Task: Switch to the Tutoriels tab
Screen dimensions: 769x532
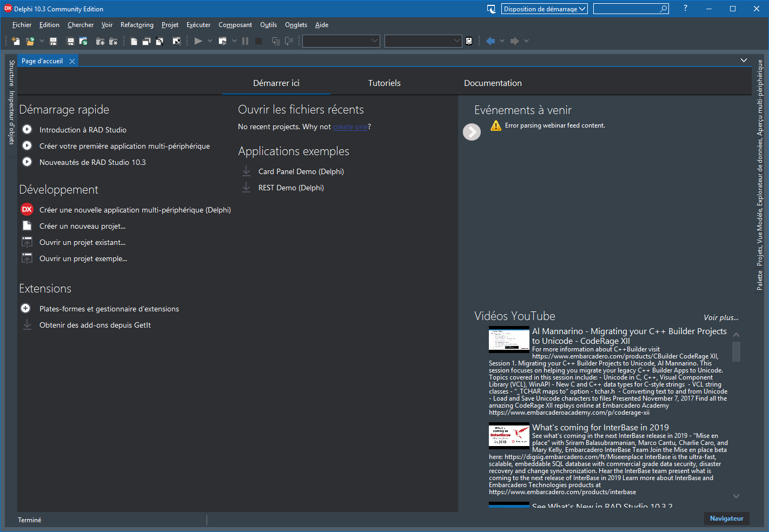Action: (x=384, y=83)
